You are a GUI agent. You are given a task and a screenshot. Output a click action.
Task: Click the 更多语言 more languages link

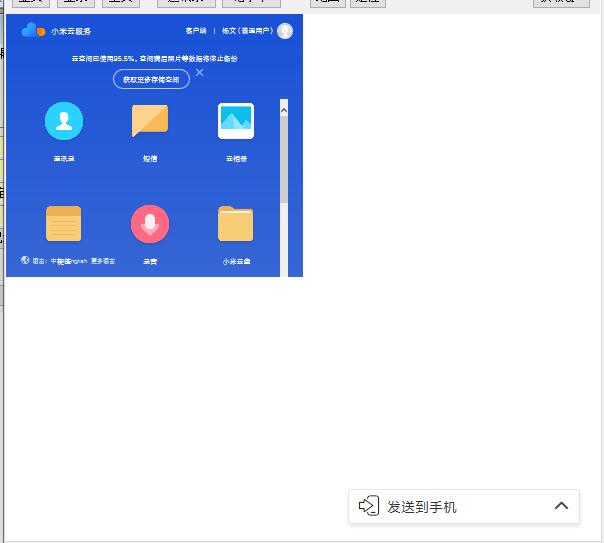coord(103,261)
